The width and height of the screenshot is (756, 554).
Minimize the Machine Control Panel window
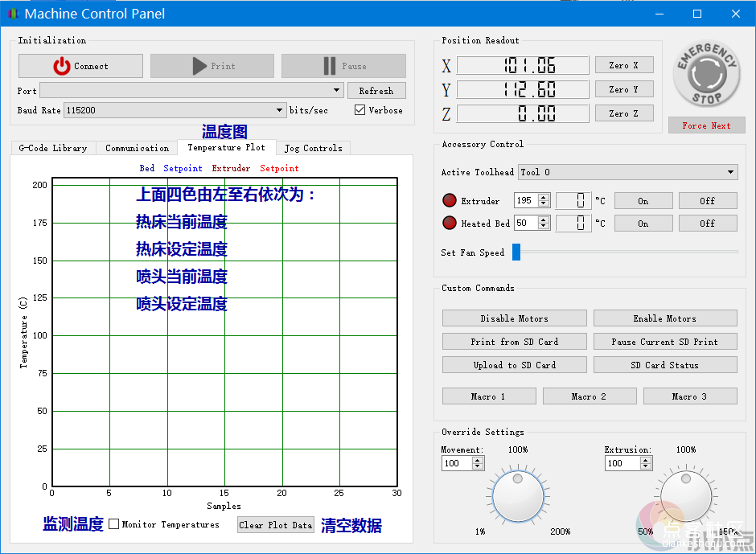tap(659, 14)
